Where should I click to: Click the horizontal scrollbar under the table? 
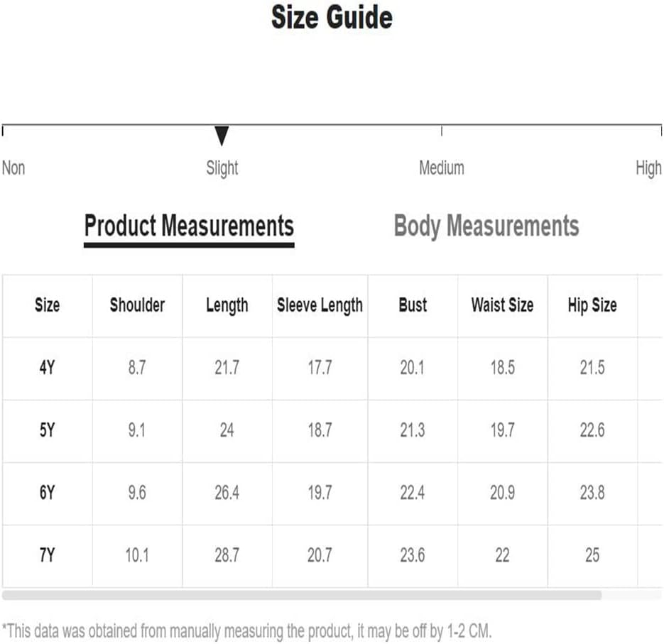pyautogui.click(x=302, y=595)
